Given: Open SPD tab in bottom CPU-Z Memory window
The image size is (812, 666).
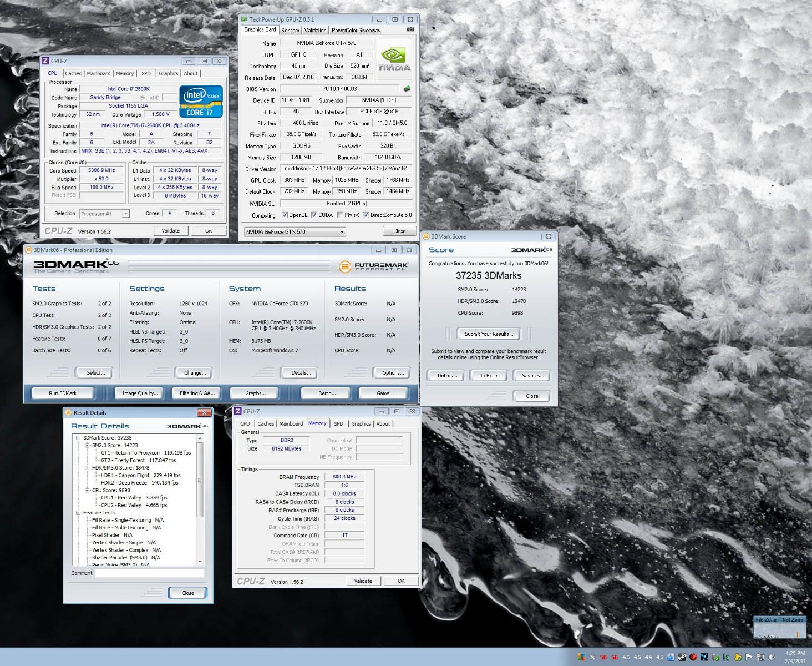Looking at the screenshot, I should point(338,423).
